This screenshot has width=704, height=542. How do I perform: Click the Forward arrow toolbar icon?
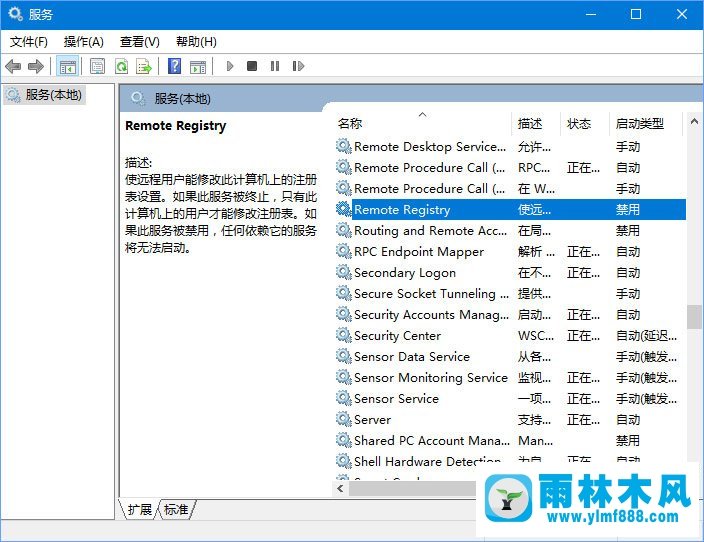click(36, 66)
